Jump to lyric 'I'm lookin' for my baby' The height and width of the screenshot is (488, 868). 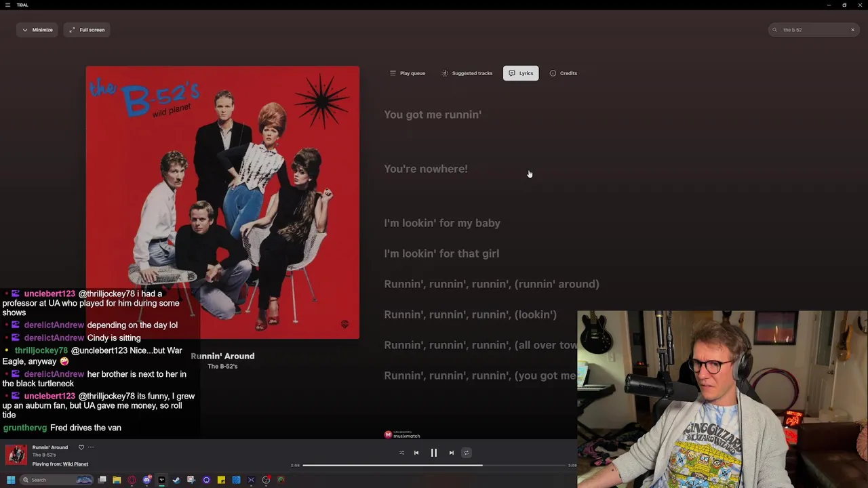(x=442, y=223)
